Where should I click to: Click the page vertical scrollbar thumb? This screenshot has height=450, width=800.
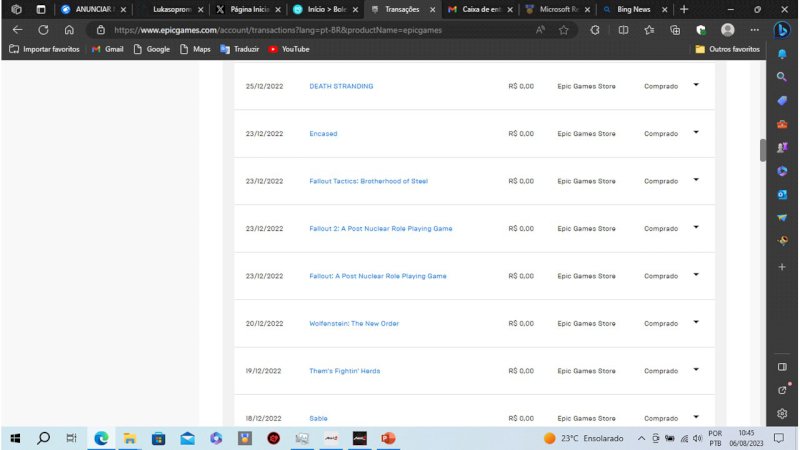pyautogui.click(x=763, y=150)
